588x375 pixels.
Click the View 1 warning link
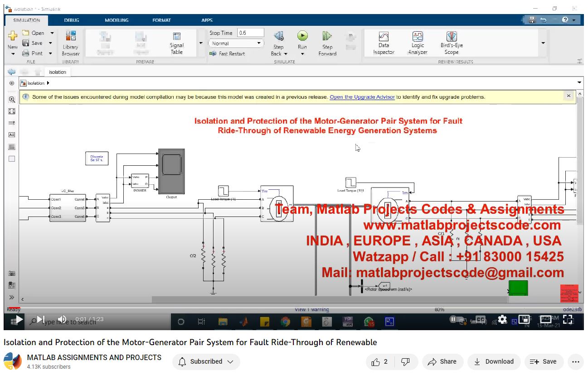pyautogui.click(x=312, y=309)
